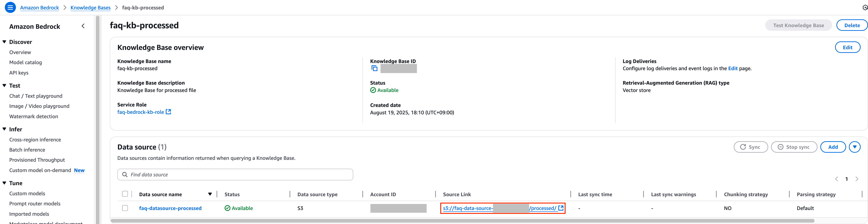The width and height of the screenshot is (868, 224).
Task: Click the external link icon beside the S3 source link
Action: (561, 208)
